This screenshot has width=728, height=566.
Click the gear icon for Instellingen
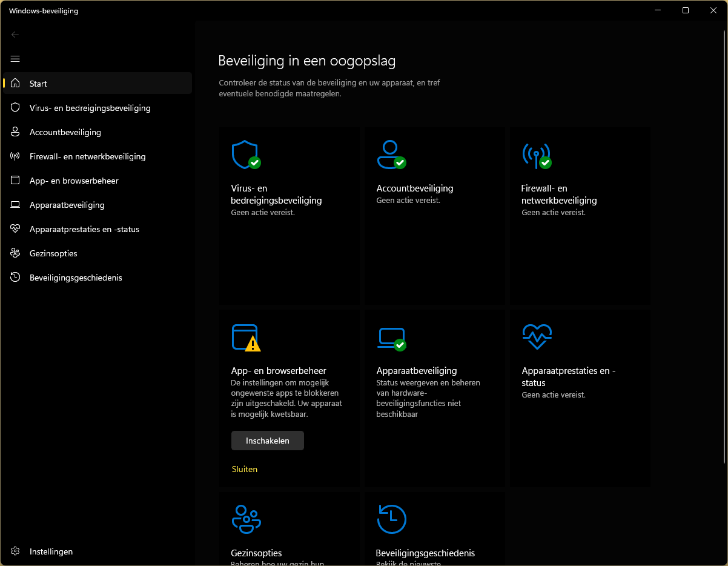(x=16, y=551)
